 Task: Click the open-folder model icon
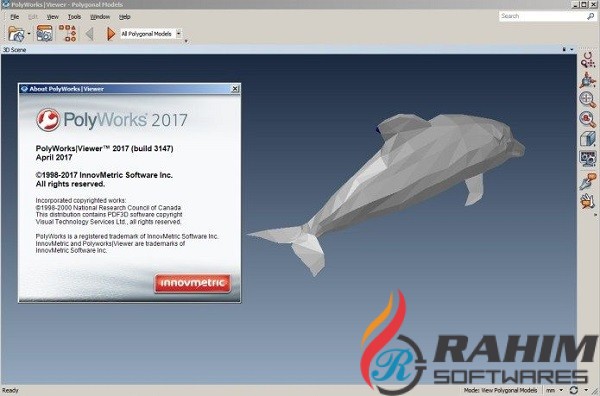pyautogui.click(x=16, y=34)
